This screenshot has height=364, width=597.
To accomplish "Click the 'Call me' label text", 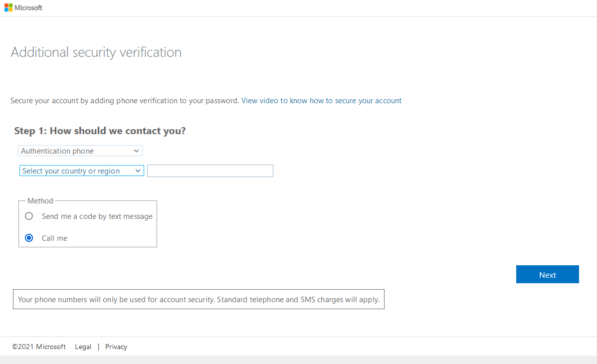I will click(54, 238).
